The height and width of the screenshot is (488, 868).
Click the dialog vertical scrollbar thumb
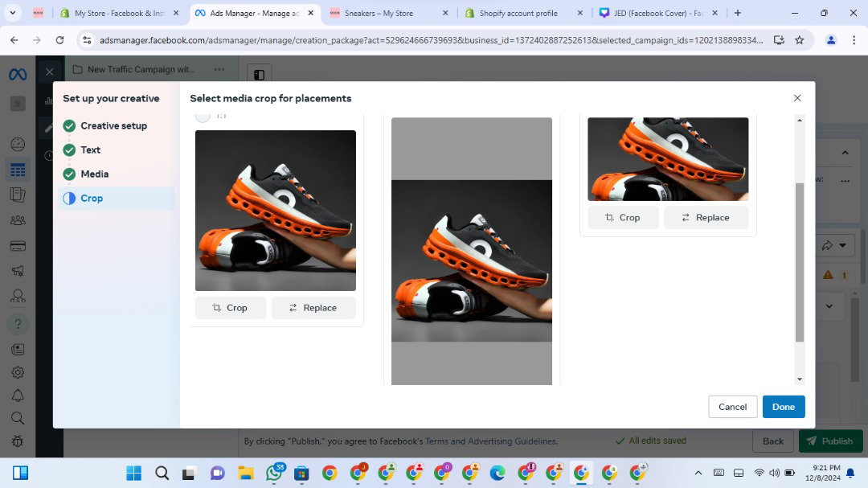coord(800,262)
